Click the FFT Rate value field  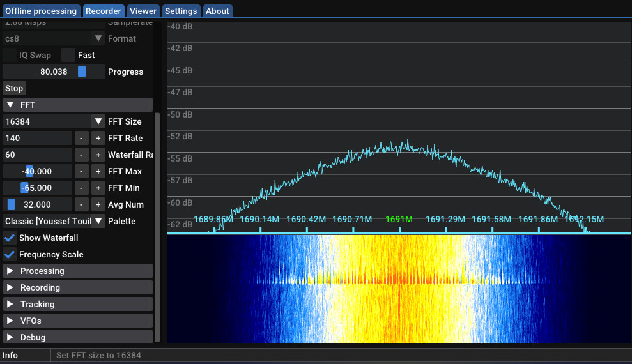coord(37,138)
